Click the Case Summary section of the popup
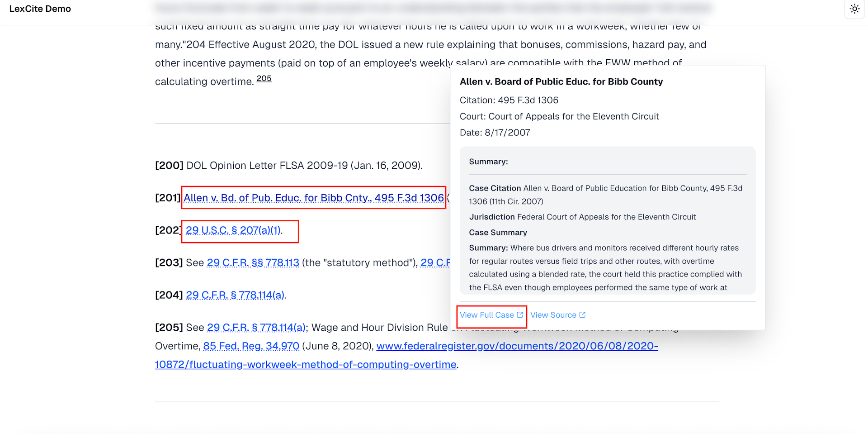Image resolution: width=868 pixels, height=434 pixels. tap(498, 232)
